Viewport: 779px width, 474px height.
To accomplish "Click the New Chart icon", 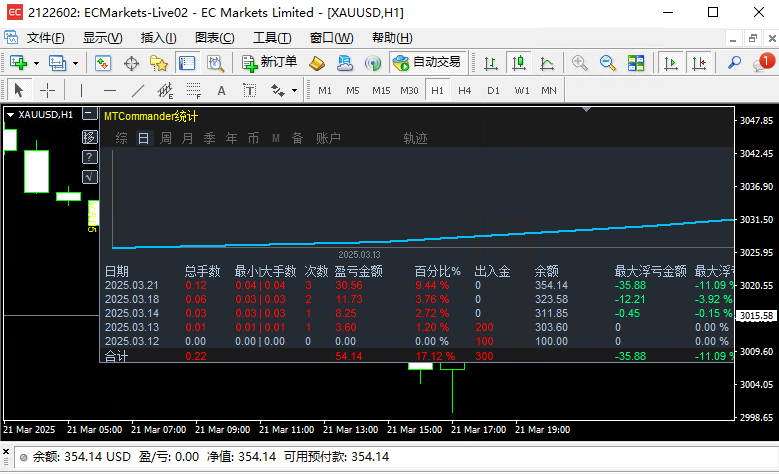I will pyautogui.click(x=18, y=63).
